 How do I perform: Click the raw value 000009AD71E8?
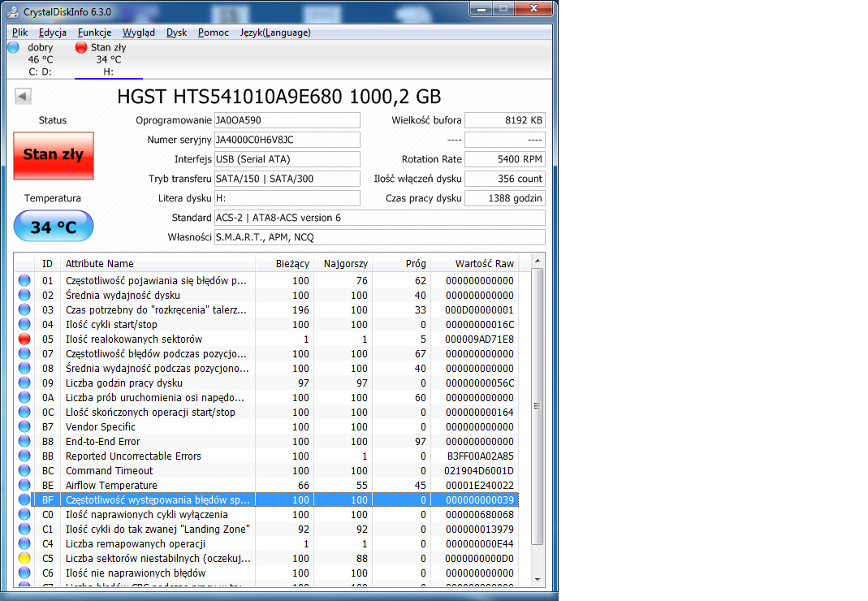click(479, 339)
